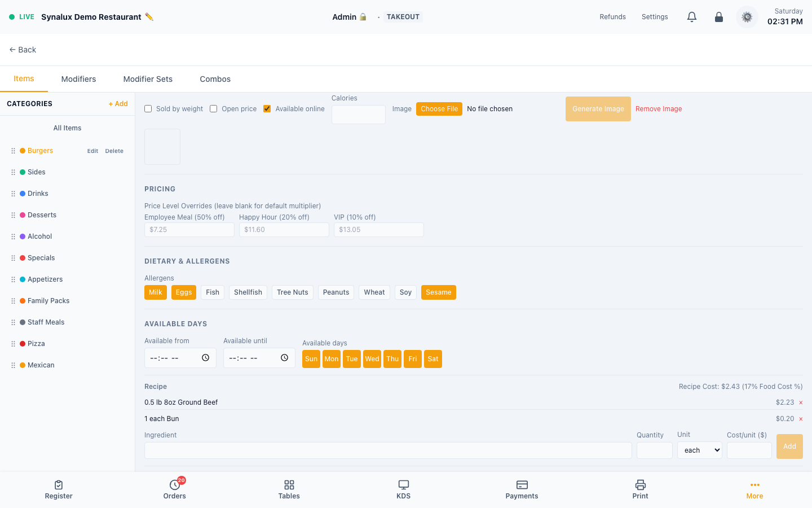Open the notifications bell
812x508 pixels.
pos(692,17)
